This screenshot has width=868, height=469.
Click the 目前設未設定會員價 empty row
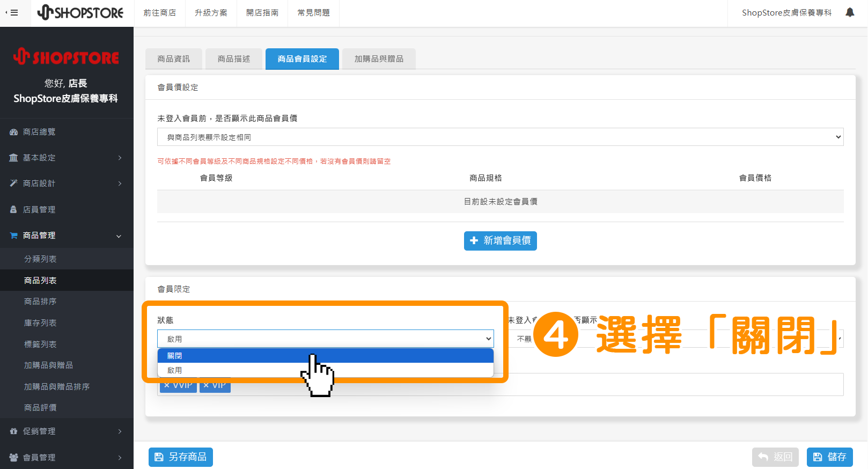coord(500,202)
